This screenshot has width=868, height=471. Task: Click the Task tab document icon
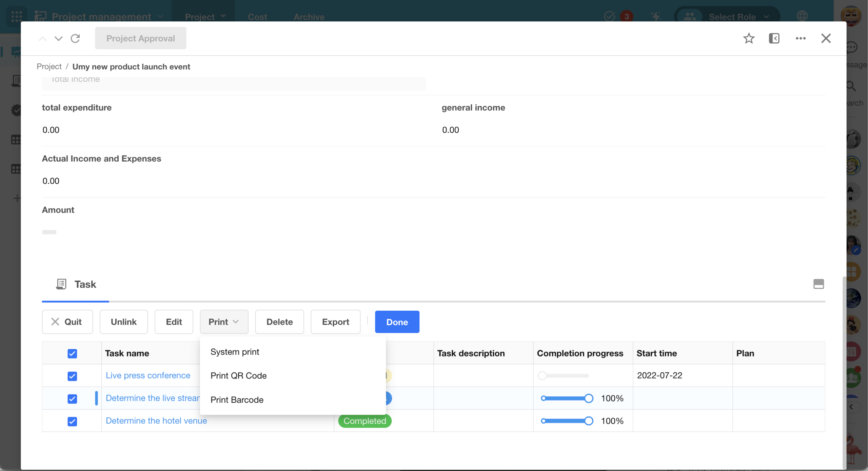click(61, 284)
